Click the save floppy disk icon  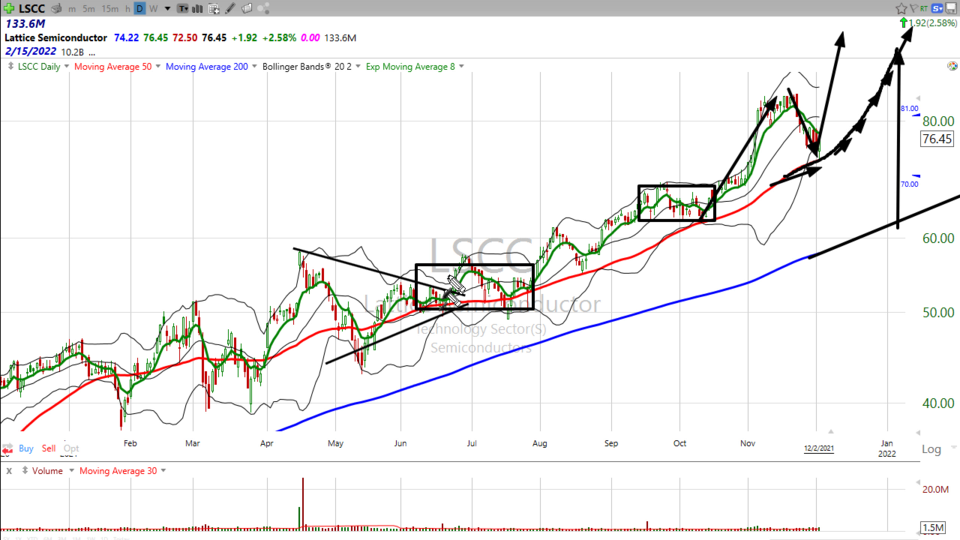(951, 8)
